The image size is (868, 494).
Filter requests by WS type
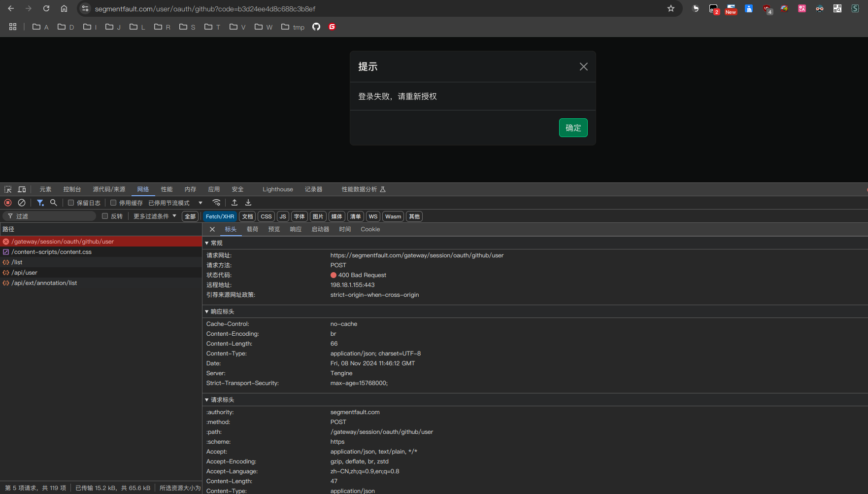click(373, 216)
